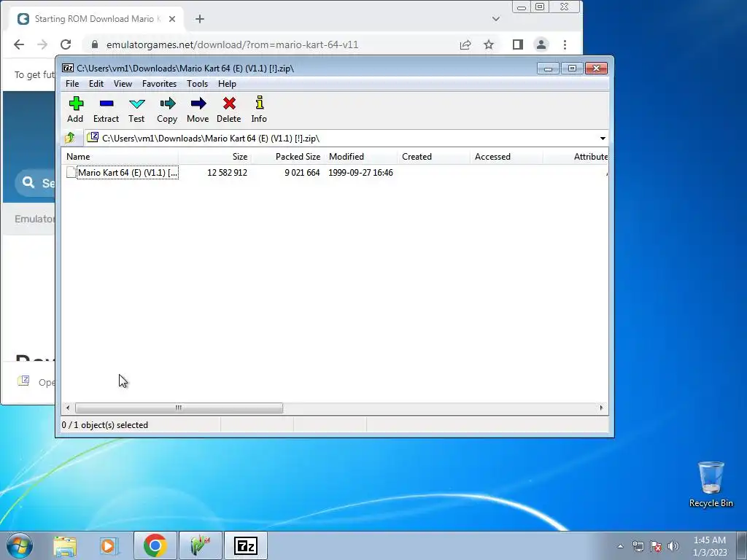Click the 12 582 912 size value

pos(228,173)
